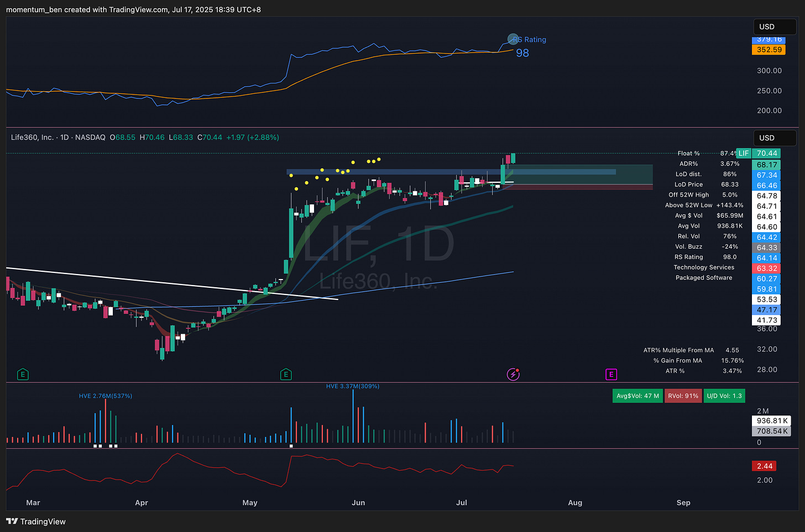Click the O68.55 open price value
The image size is (805, 532).
(x=123, y=137)
